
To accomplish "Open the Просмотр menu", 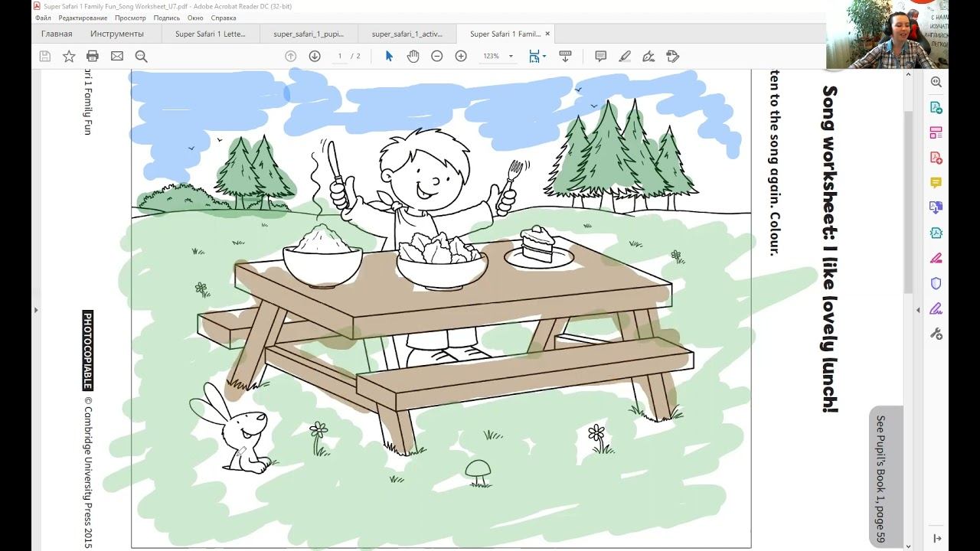I will [x=130, y=18].
